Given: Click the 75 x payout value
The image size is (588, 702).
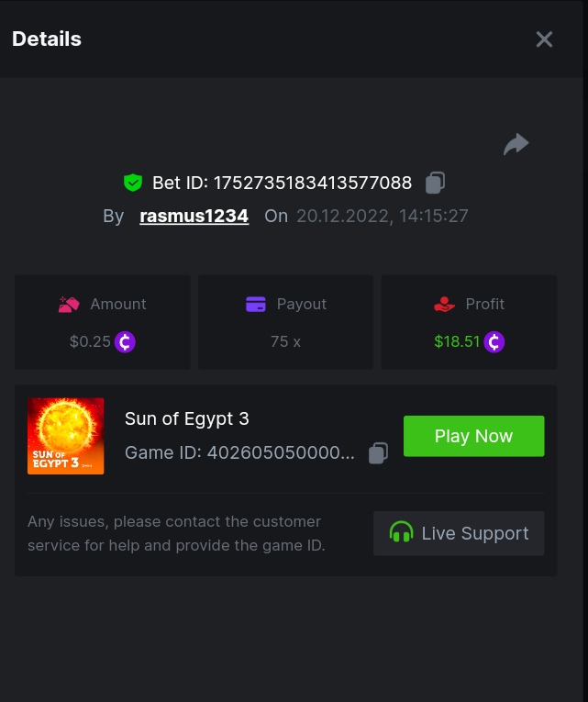Looking at the screenshot, I should (x=285, y=341).
